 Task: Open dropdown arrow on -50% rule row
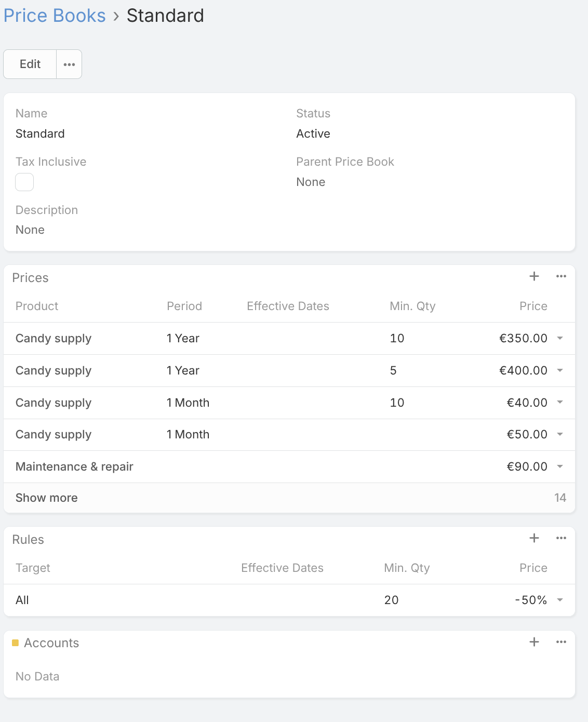(560, 600)
